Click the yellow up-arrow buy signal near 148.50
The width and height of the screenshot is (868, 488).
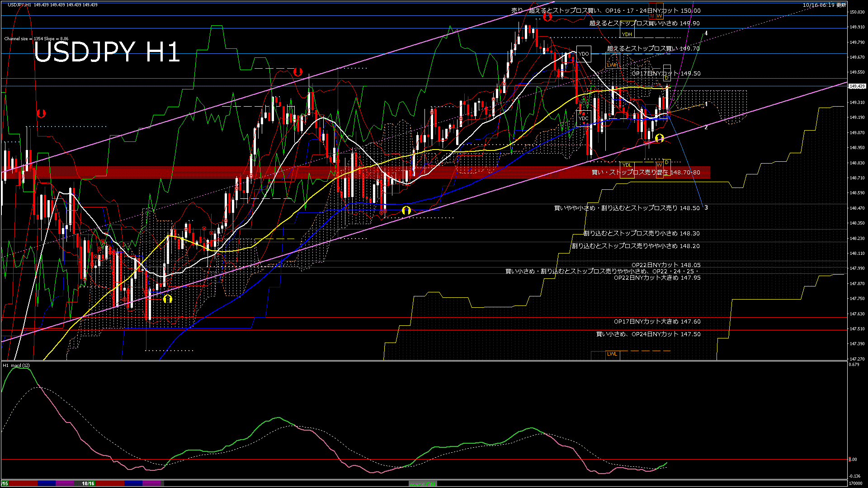pos(406,210)
